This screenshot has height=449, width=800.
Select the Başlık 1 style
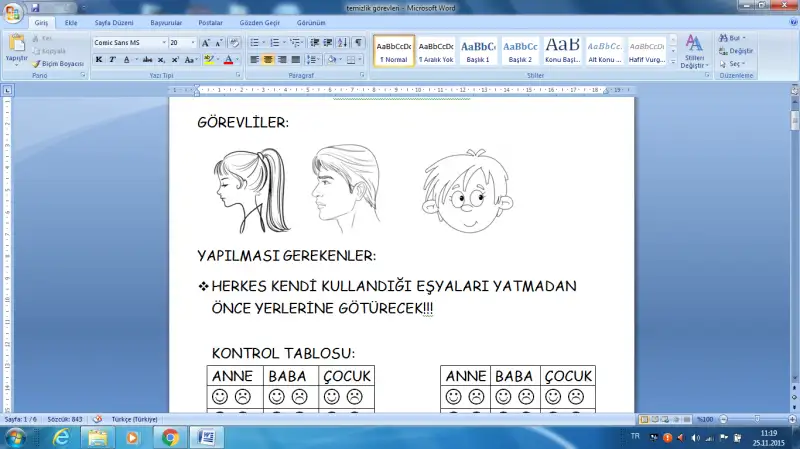(478, 50)
